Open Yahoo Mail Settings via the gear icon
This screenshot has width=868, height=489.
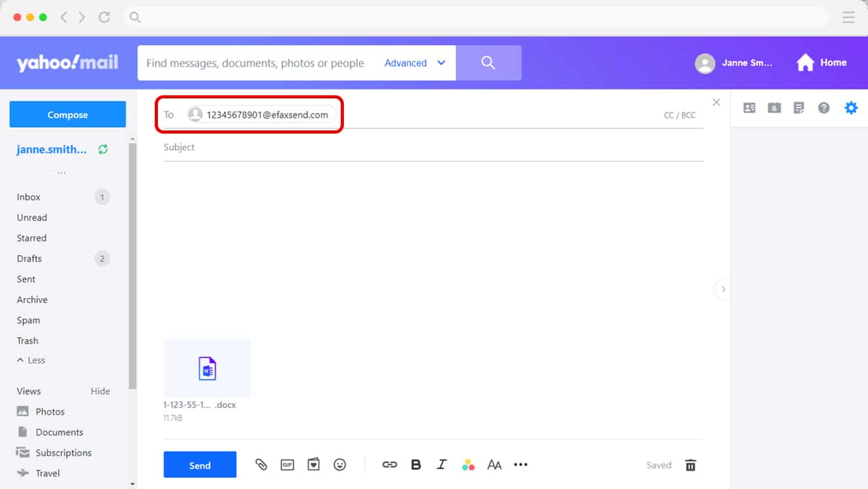coord(851,108)
